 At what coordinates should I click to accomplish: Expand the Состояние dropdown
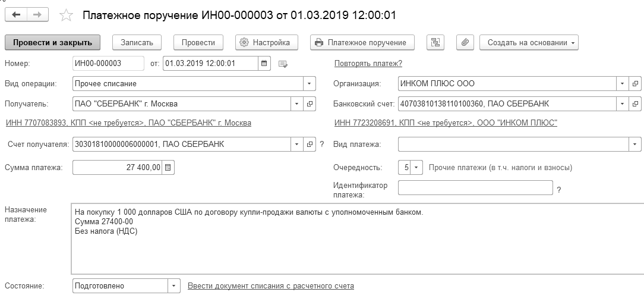pos(173,286)
